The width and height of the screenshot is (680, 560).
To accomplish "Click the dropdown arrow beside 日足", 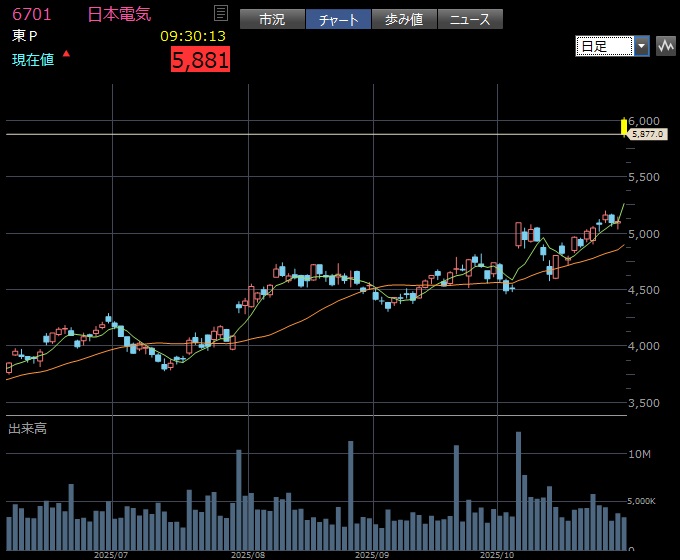I will 642,46.
